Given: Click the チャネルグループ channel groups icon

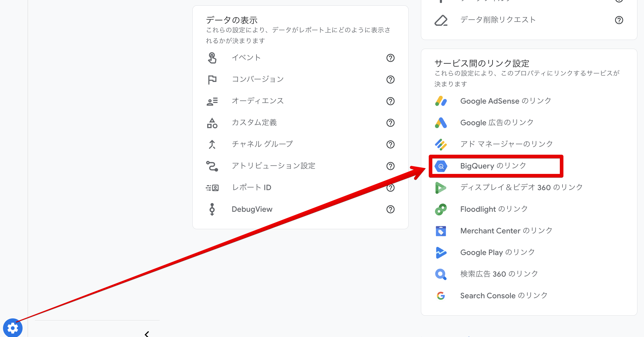Looking at the screenshot, I should click(212, 144).
